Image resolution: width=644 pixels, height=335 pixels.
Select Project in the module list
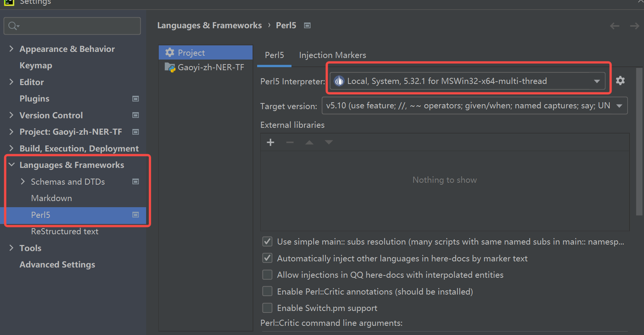point(206,53)
